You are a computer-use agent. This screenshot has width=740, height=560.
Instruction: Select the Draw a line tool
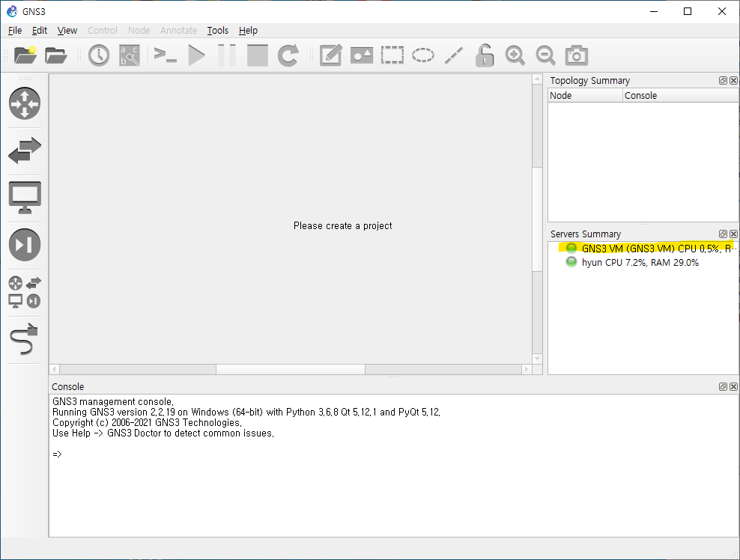(454, 55)
